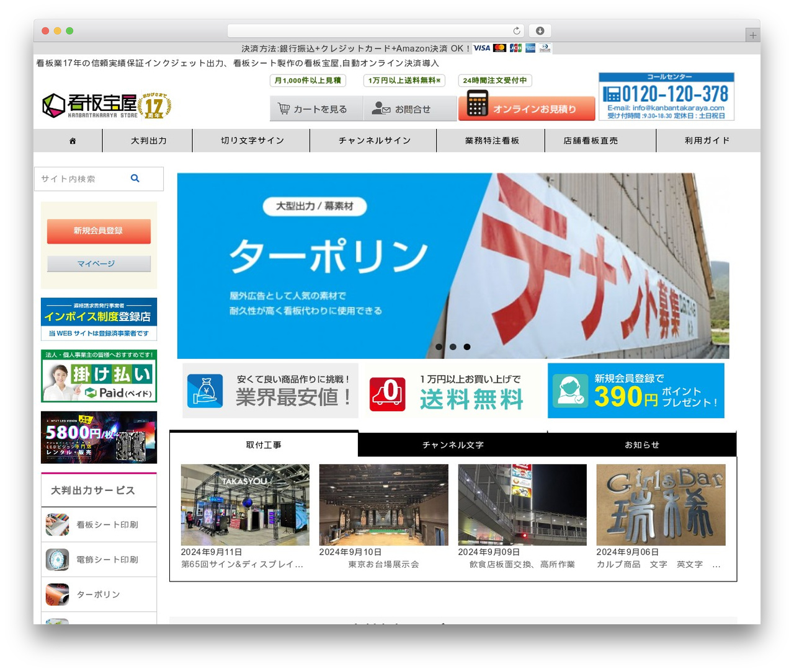Click the search magnifier icon
Viewport: 794px width, 672px height.
tap(135, 179)
